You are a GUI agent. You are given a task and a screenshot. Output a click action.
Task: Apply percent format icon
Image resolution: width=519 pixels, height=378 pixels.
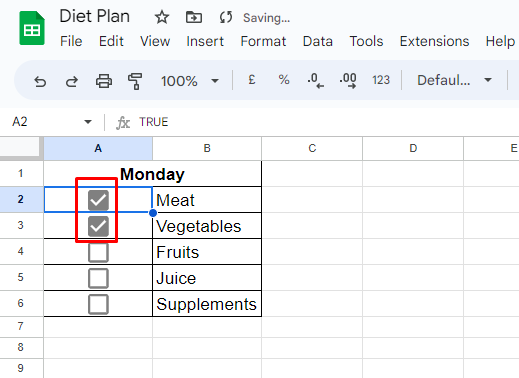[284, 80]
